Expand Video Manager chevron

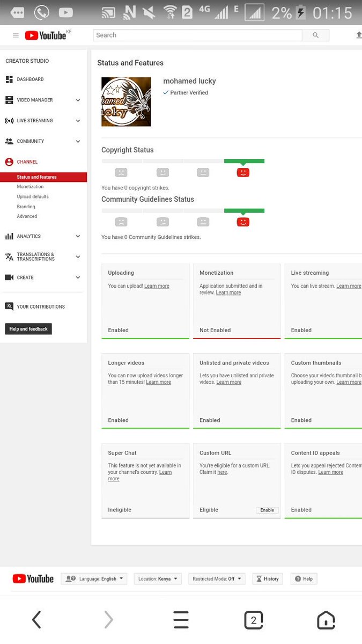(x=78, y=100)
